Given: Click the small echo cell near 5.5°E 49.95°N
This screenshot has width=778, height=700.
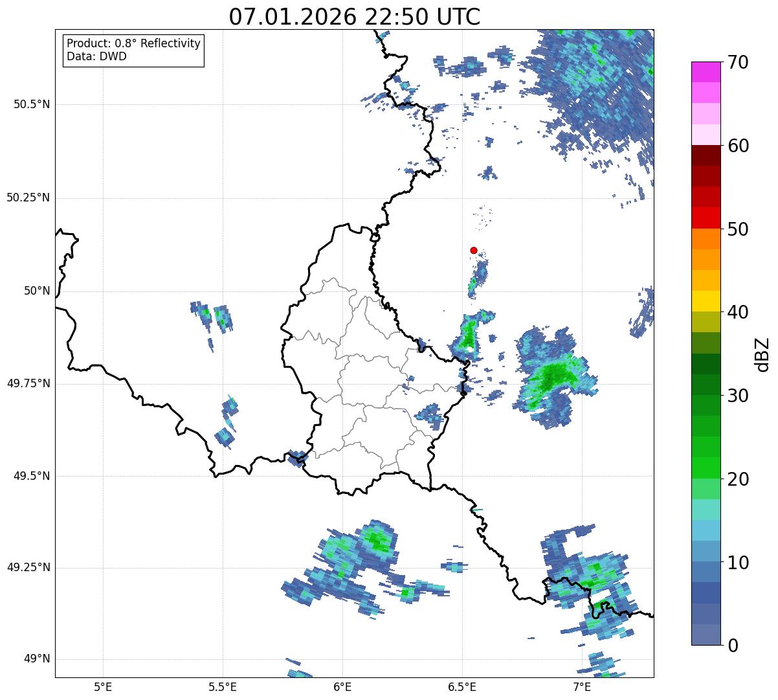Looking at the screenshot, I should [x=223, y=319].
